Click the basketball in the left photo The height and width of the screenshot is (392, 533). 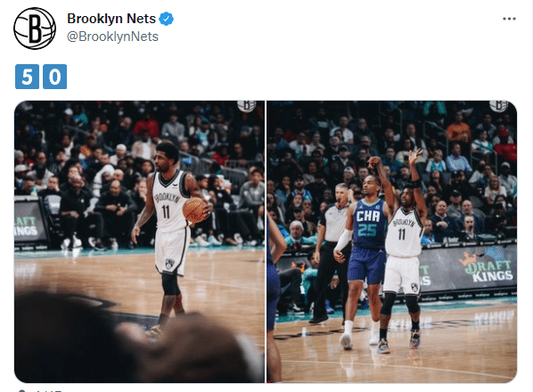194,210
